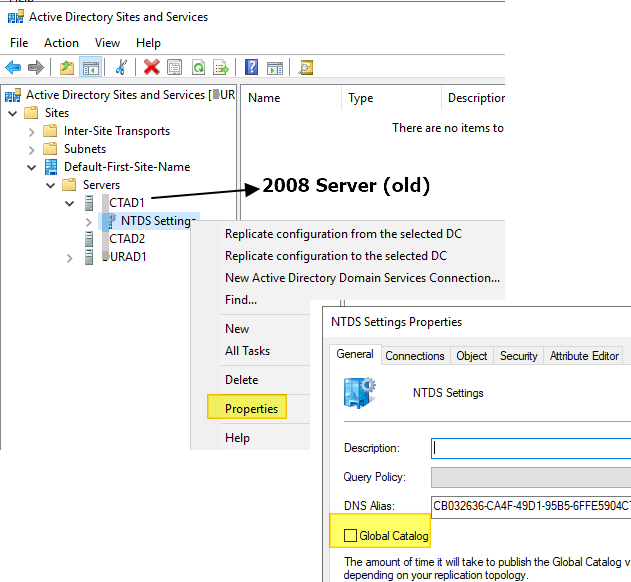Screen dimensions: 631x582
Task: Expand the NTDS Settings node
Action: point(89,221)
